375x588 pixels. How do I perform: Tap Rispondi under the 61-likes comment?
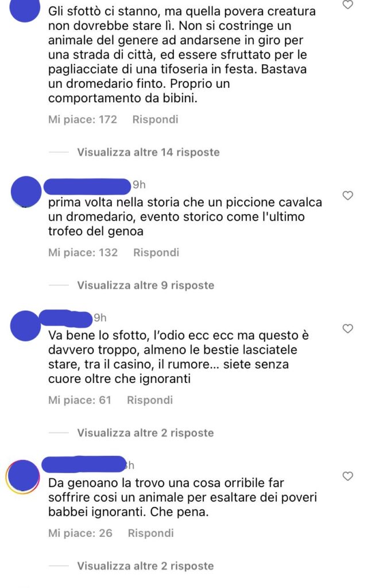pos(150,400)
